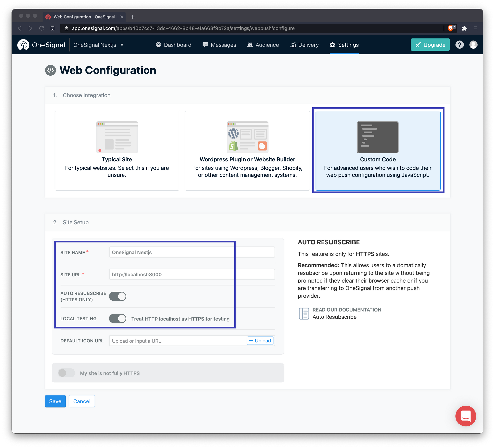Viewport: 495px width, 448px height.
Task: Choose Wordpress Plugin or Website Builder card
Action: coord(247,151)
